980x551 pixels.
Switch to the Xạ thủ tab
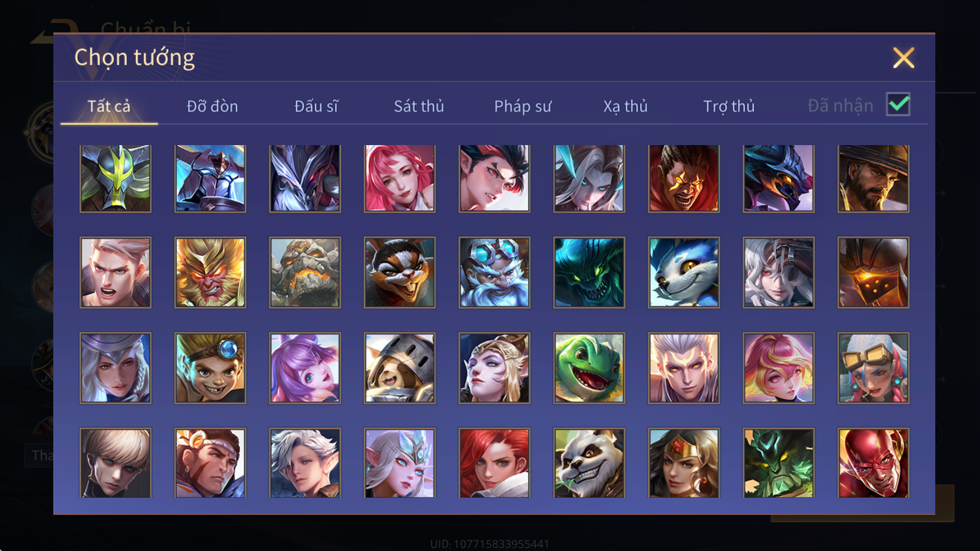click(x=625, y=106)
